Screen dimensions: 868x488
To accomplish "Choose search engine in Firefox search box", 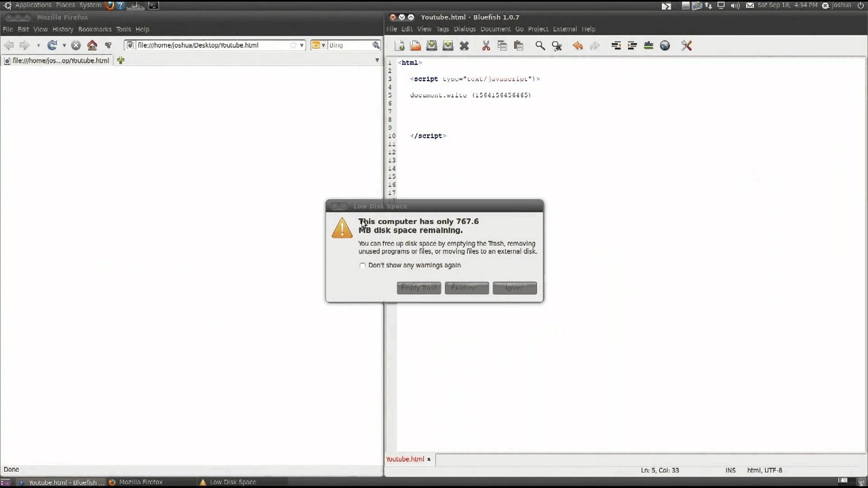I will (x=319, y=45).
